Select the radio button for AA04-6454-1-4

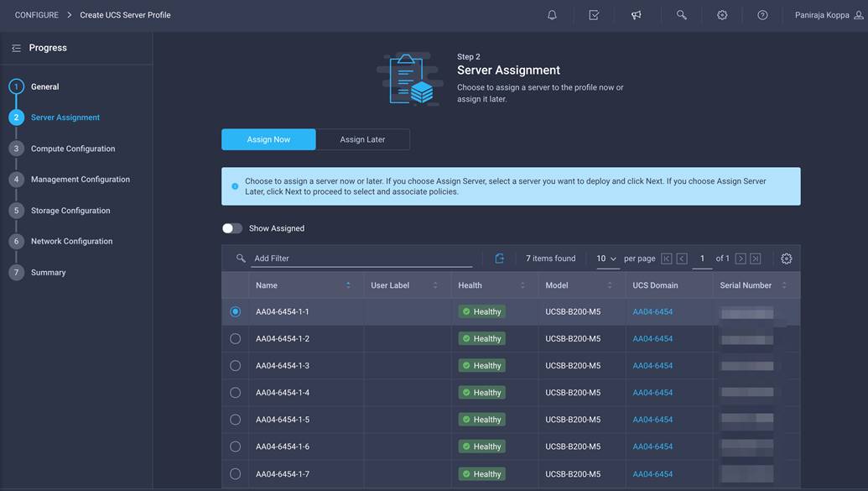(236, 392)
